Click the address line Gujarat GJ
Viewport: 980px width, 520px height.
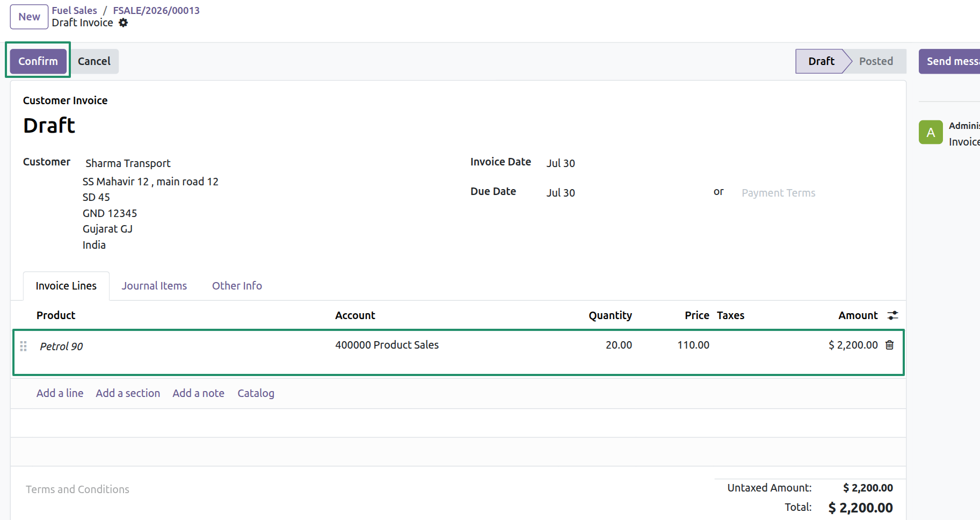pos(107,229)
